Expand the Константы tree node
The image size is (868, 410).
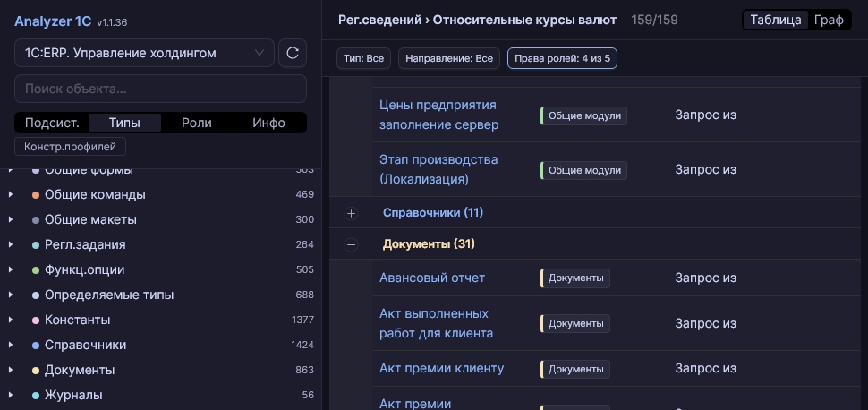[x=11, y=320]
